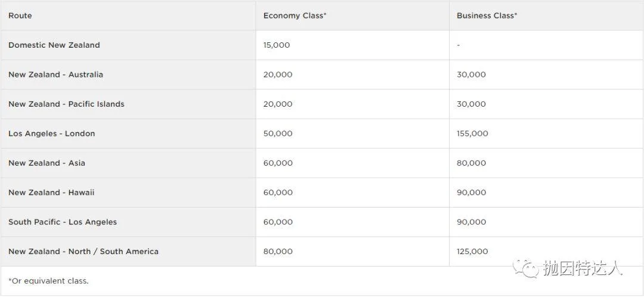
Task: Click the 15,000 economy fare for Domestic
Action: tap(277, 45)
